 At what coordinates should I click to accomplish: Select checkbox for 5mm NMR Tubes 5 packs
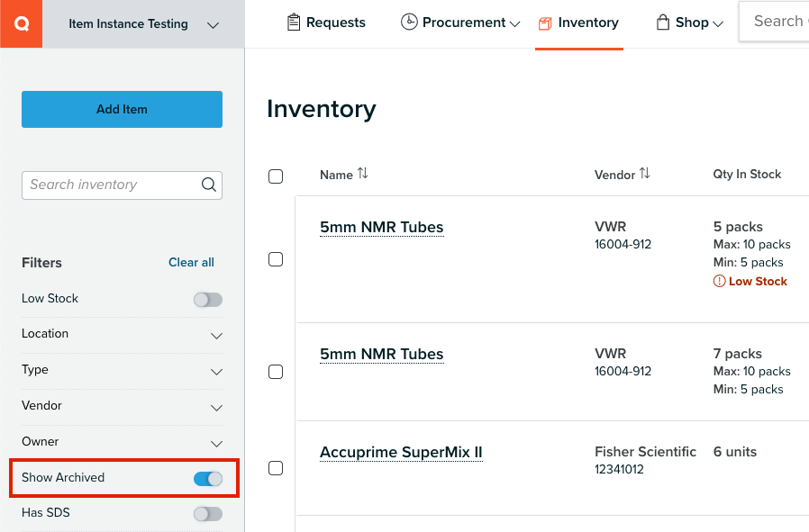[x=276, y=259]
